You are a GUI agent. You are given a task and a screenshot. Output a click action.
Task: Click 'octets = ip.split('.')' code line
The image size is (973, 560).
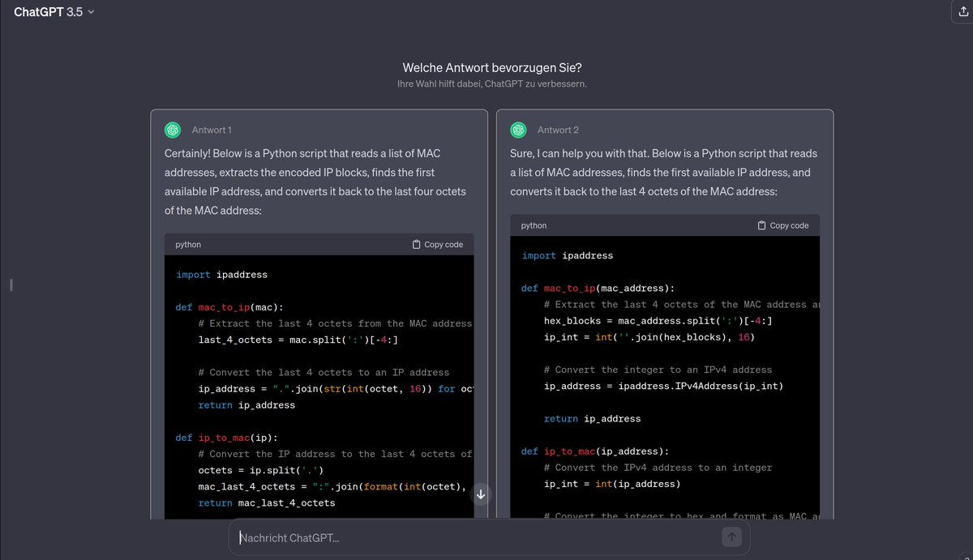pos(261,470)
